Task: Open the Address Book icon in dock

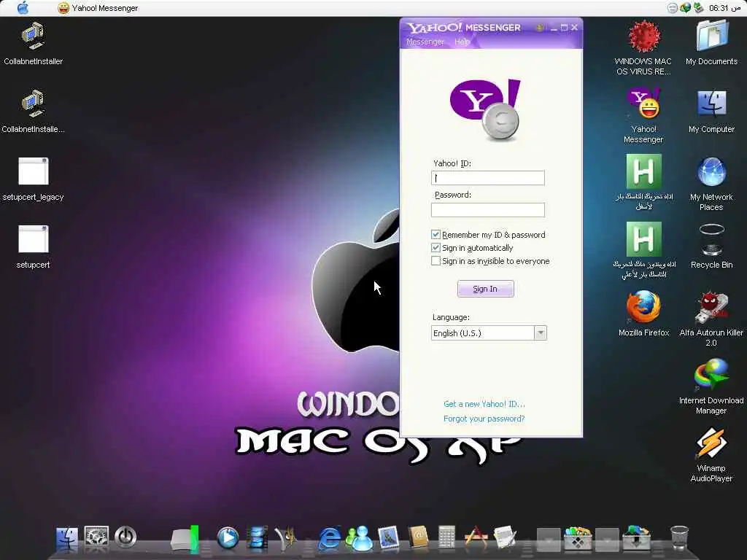Action: 418,538
